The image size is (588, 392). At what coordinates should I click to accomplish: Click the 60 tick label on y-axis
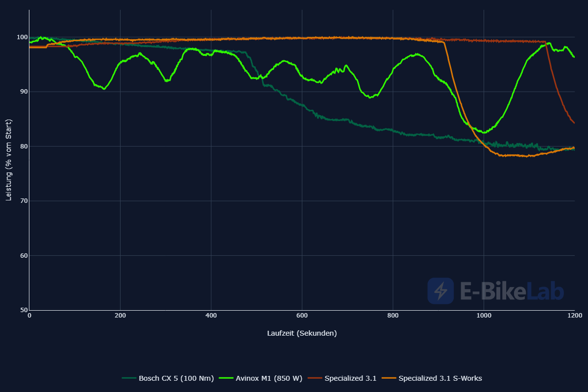coord(23,256)
